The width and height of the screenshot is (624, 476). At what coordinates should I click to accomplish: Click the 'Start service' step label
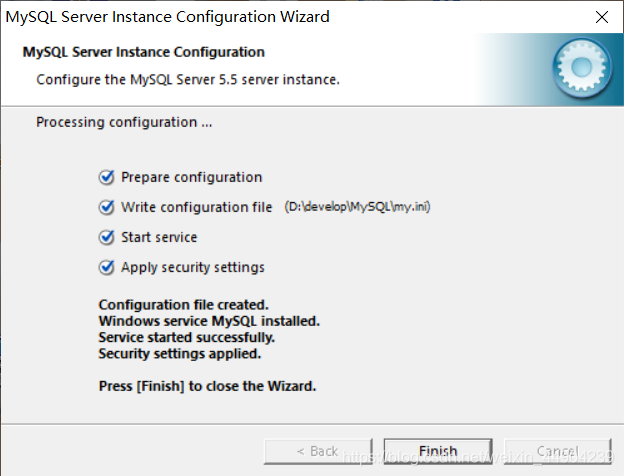pyautogui.click(x=159, y=237)
